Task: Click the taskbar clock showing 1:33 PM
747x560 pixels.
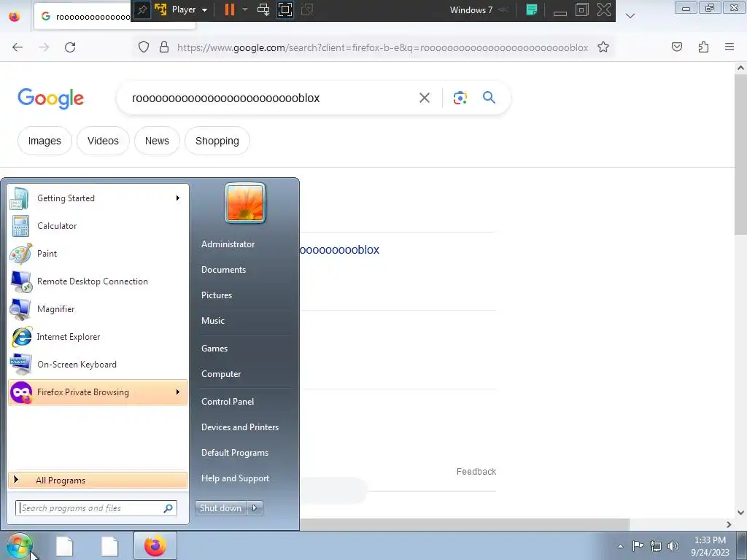Action: click(x=710, y=546)
